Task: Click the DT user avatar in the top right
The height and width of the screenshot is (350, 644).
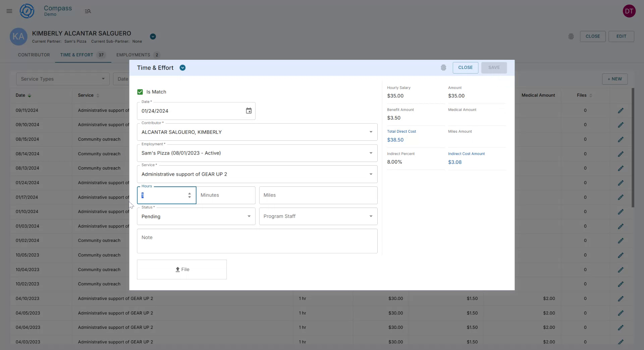Action: (629, 11)
